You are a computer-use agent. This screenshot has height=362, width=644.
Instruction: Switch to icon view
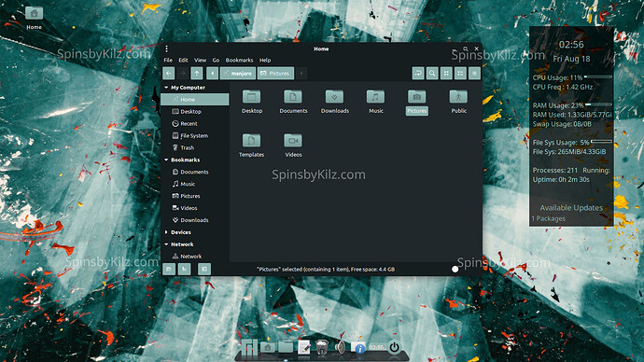[446, 74]
